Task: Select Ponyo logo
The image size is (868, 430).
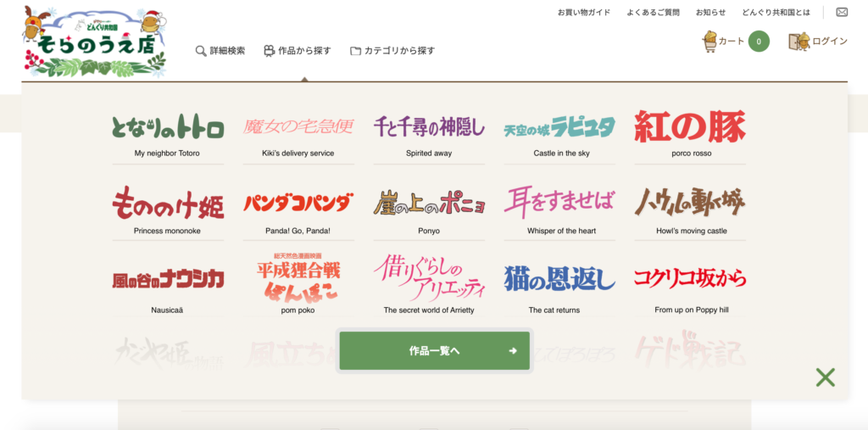Action: click(429, 204)
